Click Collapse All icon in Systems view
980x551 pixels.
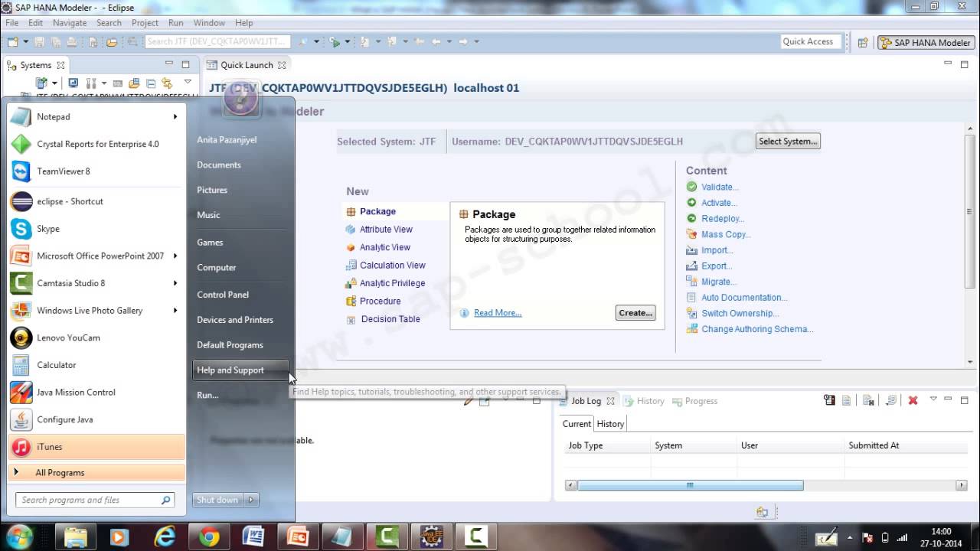click(x=151, y=83)
